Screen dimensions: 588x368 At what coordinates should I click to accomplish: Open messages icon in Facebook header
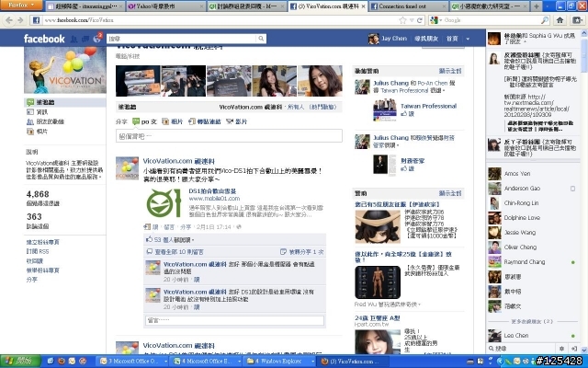[x=85, y=39]
